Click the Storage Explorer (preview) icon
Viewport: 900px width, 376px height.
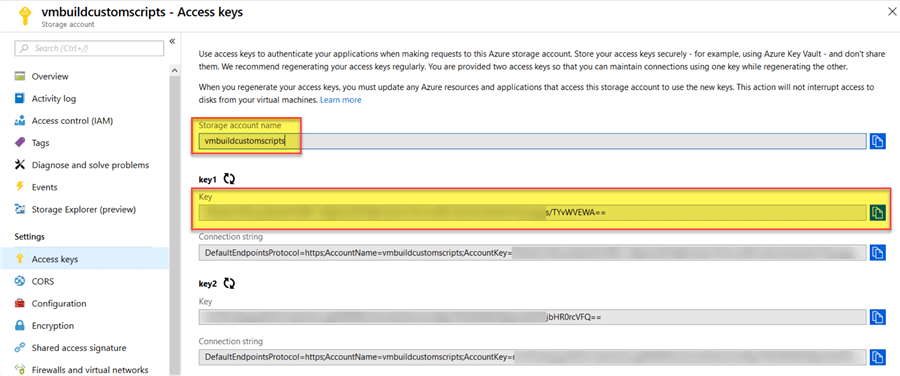click(20, 209)
